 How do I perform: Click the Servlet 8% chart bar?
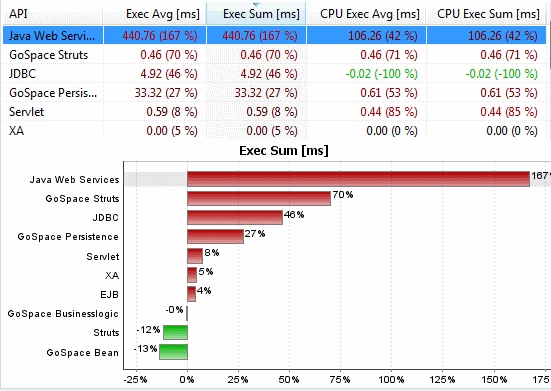click(195, 255)
